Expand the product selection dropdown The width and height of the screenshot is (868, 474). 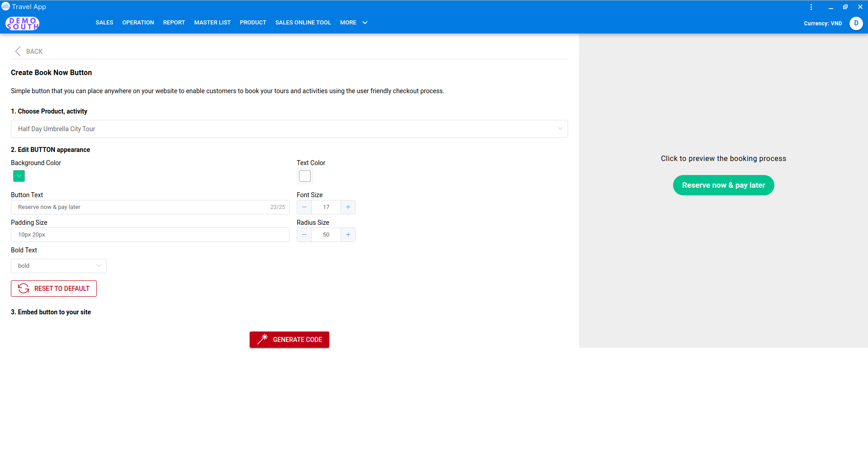559,129
